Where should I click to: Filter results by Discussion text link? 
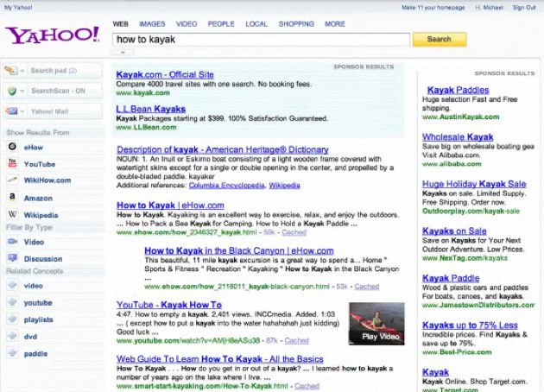[43, 259]
